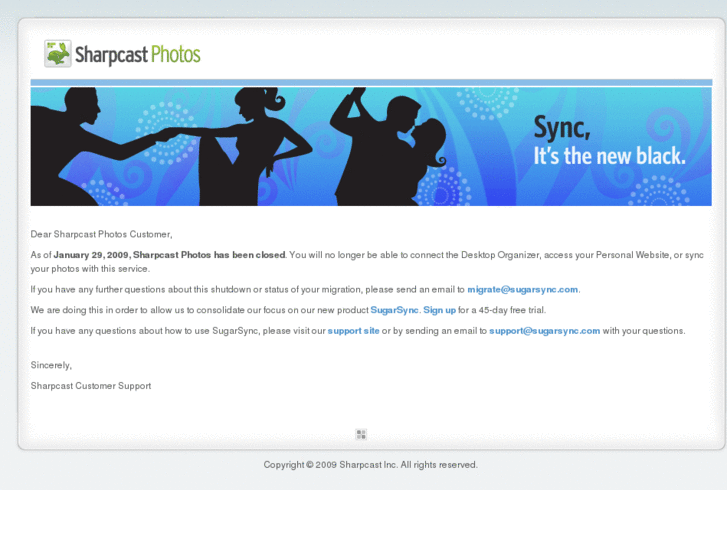727x545 pixels.
Task: Click the 'Sharpcast Customer Support' signature
Action: (x=91, y=386)
